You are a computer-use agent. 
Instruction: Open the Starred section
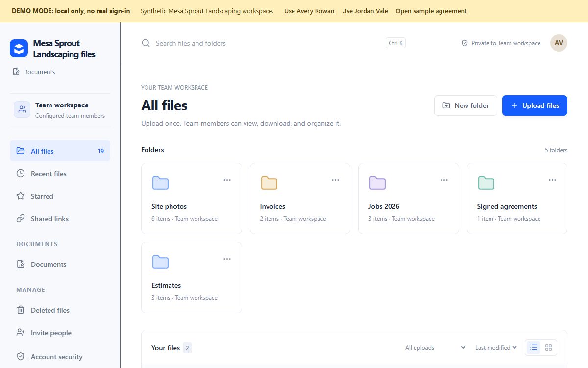(60, 196)
